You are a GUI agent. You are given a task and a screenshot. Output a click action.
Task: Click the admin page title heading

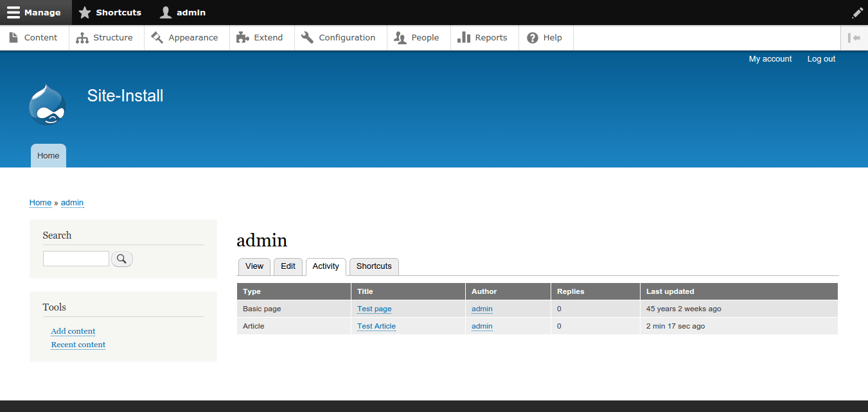262,241
